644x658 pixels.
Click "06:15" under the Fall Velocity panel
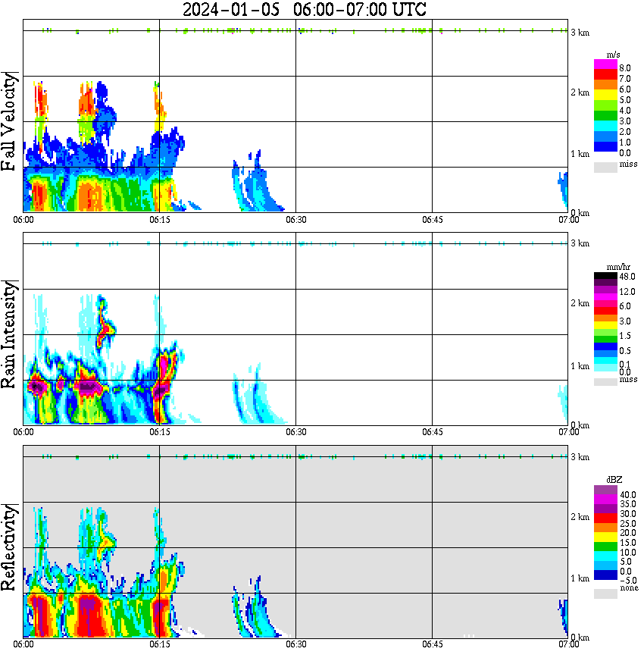[x=160, y=220]
